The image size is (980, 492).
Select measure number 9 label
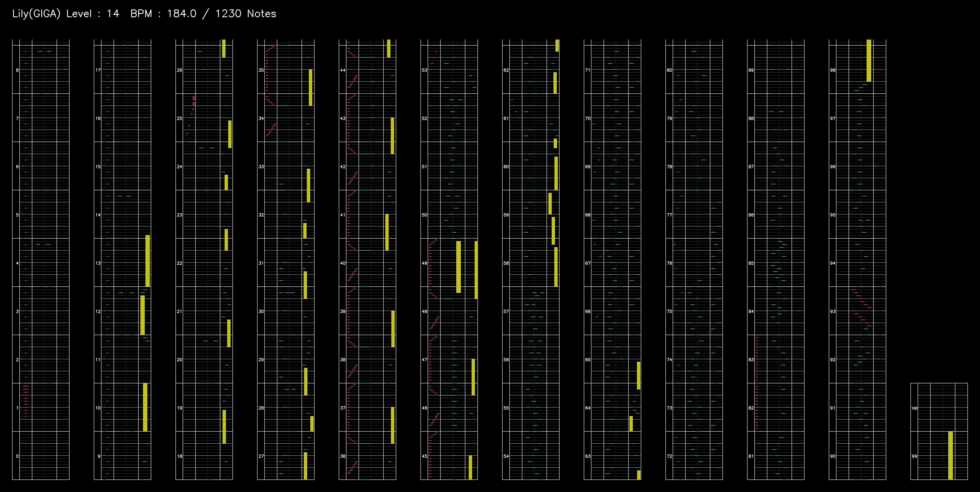[99, 456]
